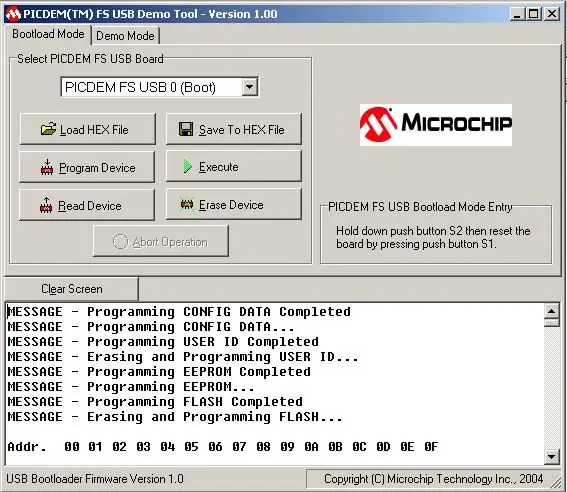Click the Abort Operation button

(161, 241)
